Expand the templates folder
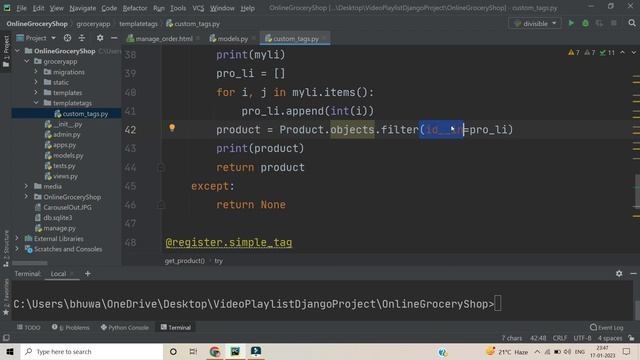The height and width of the screenshot is (360, 640). (x=36, y=93)
